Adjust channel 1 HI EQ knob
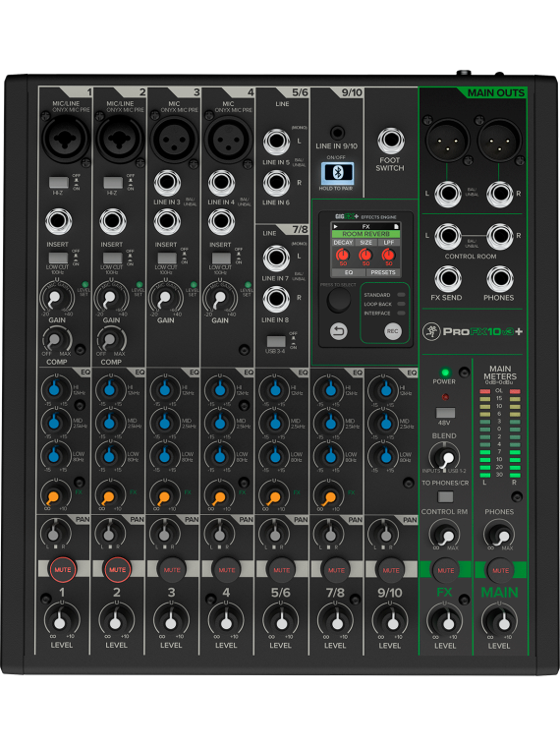Screen dimensions: 560x747 pyautogui.click(x=56, y=390)
